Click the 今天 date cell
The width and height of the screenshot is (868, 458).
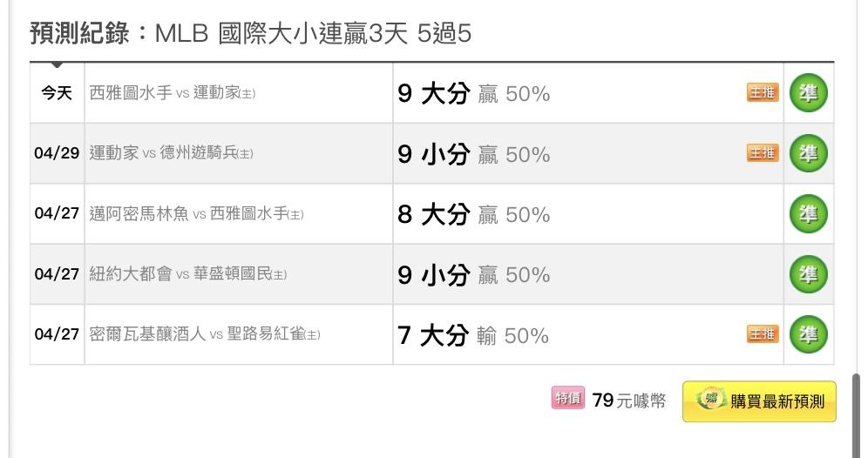pos(57,93)
